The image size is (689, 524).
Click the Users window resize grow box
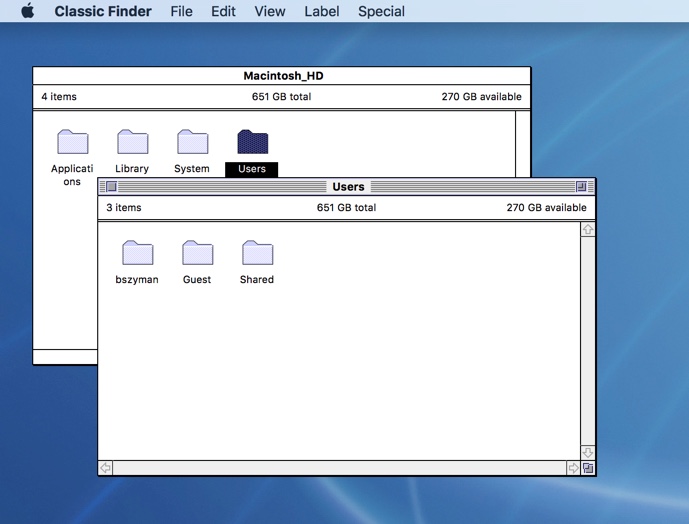pyautogui.click(x=588, y=468)
